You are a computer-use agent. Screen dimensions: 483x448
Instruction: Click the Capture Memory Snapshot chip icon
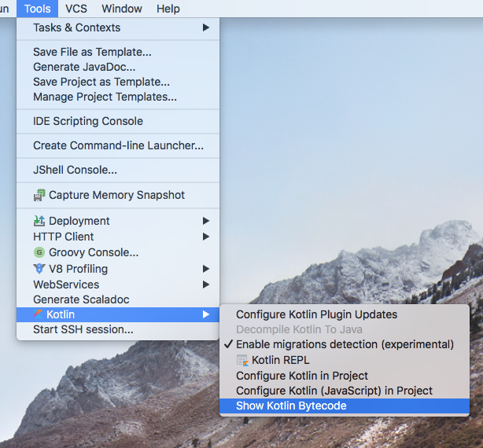(x=39, y=195)
